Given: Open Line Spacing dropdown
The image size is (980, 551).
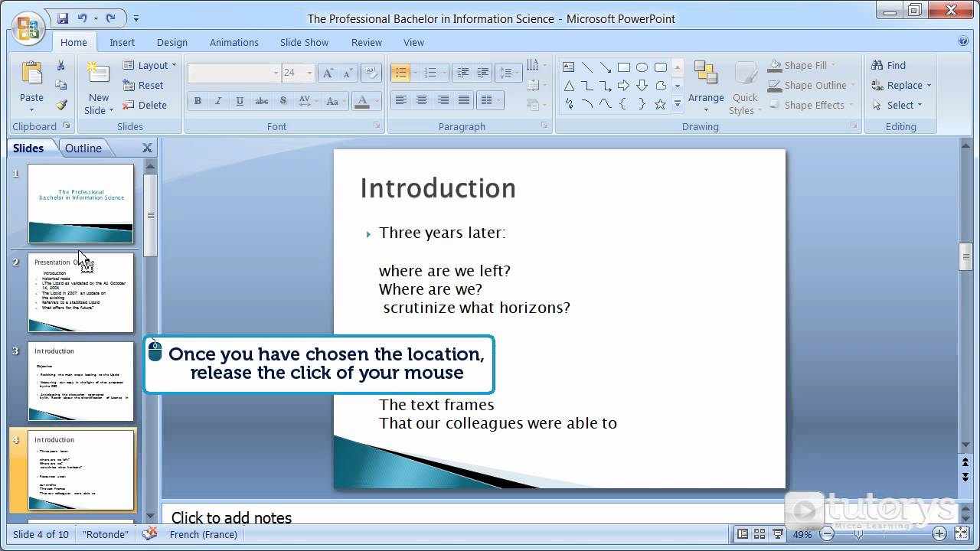Looking at the screenshot, I should (x=508, y=73).
